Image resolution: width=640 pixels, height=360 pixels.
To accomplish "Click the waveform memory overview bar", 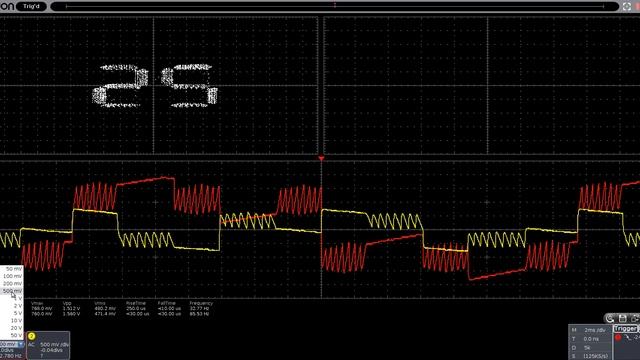I will tap(334, 6).
